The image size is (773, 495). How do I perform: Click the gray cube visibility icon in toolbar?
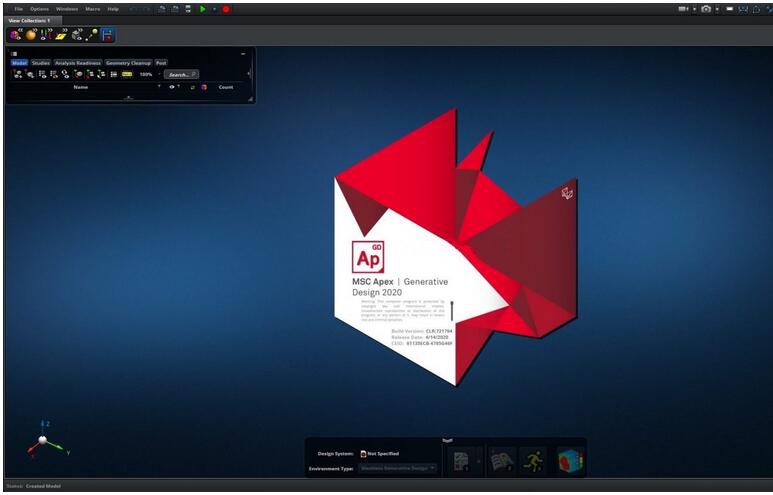pyautogui.click(x=77, y=35)
